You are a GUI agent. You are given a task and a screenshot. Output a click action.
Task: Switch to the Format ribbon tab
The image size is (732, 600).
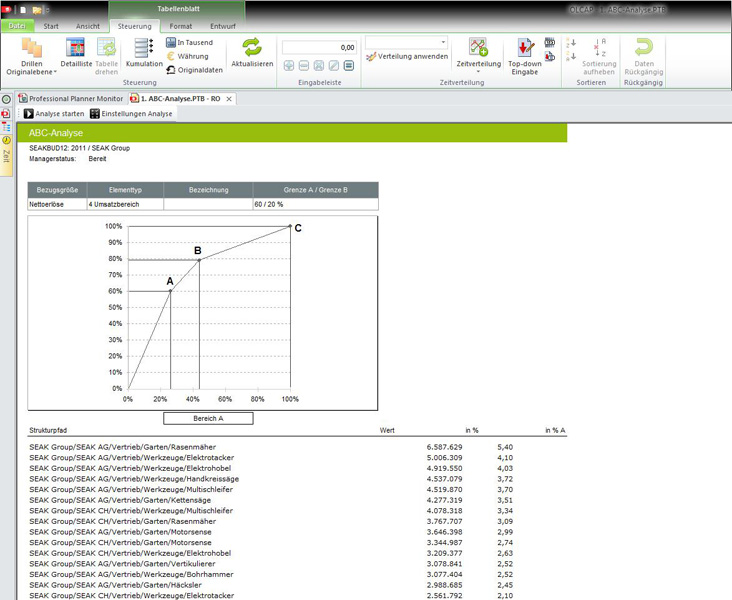click(x=181, y=24)
